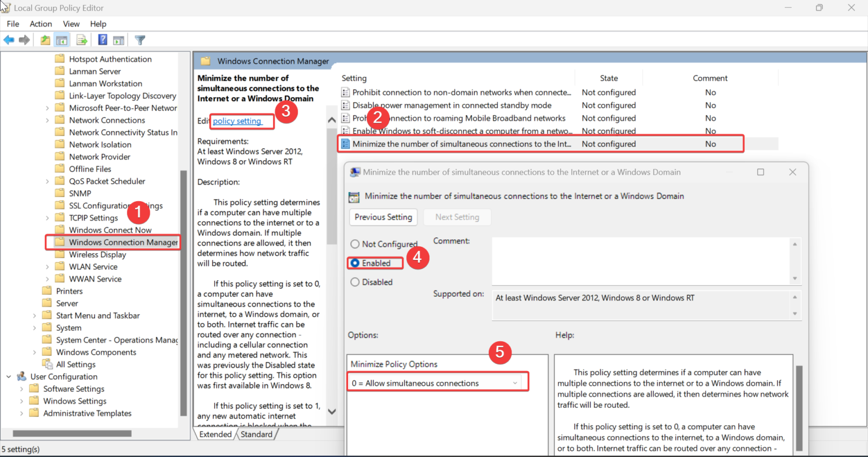
Task: Open the Minimize Policy Options dropdown
Action: click(436, 383)
